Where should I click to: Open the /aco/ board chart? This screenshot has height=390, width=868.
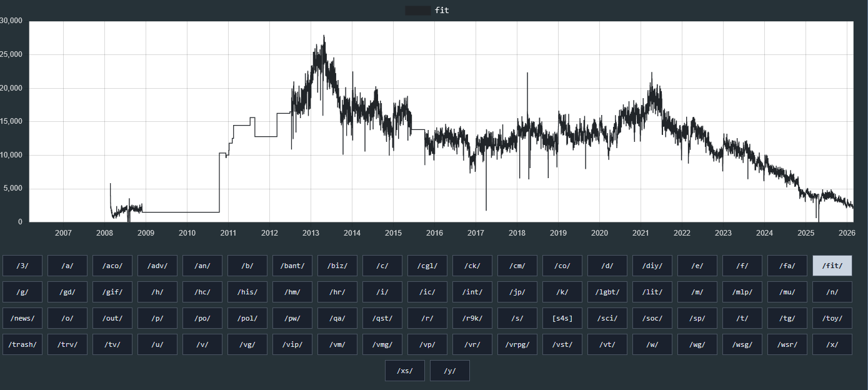[112, 266]
